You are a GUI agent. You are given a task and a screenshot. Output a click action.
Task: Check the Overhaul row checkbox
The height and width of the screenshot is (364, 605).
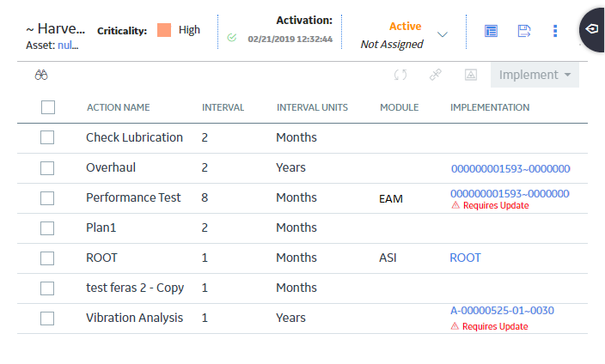47,168
